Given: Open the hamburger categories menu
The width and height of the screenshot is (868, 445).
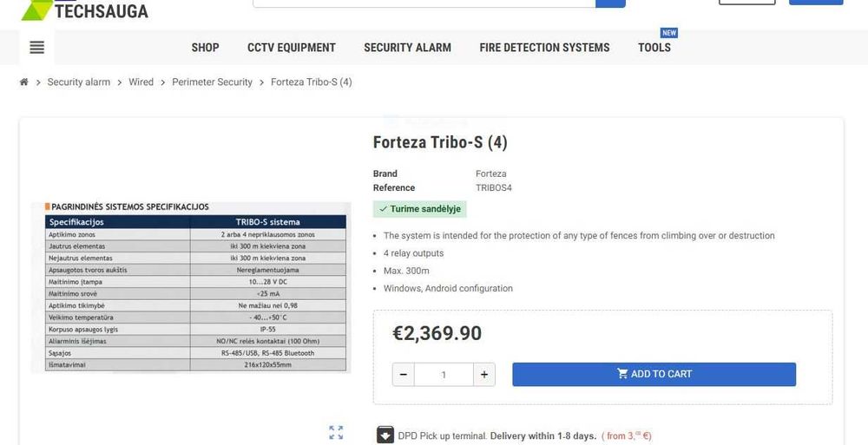Looking at the screenshot, I should coord(36,48).
